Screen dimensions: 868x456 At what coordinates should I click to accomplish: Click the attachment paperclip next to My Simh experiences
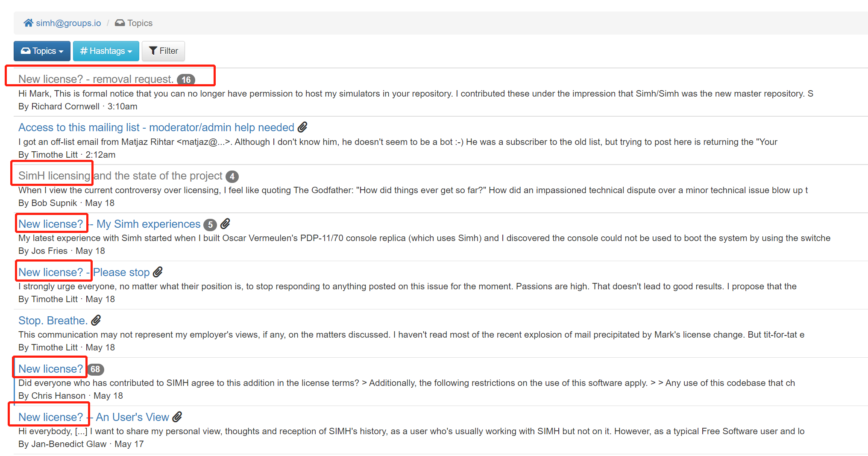(x=225, y=224)
